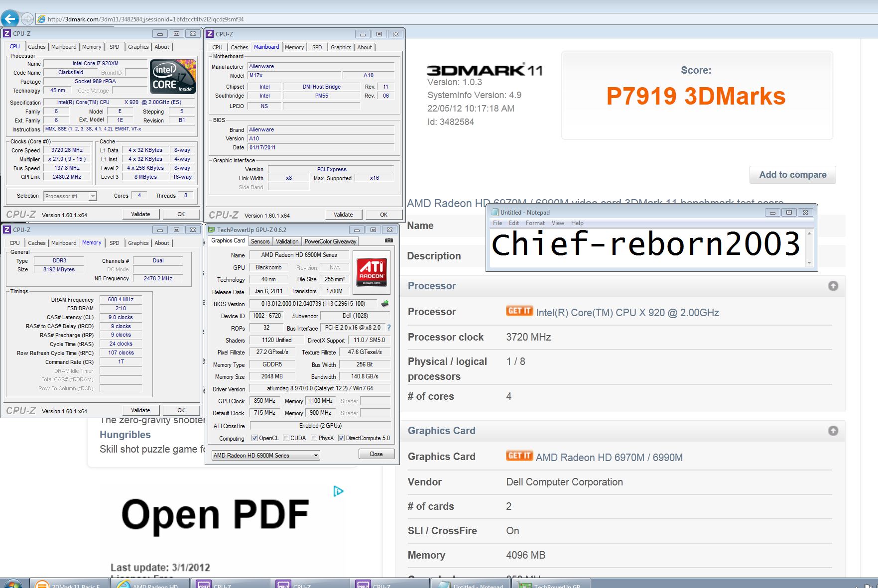Click the P7919 3DMarks score
This screenshot has height=588, width=878.
pos(696,96)
